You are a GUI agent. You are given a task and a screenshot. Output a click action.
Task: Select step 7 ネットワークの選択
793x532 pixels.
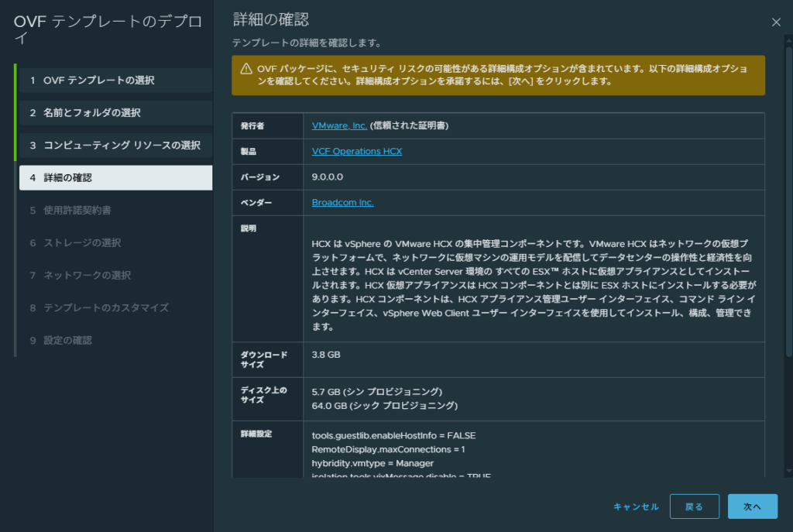click(86, 276)
